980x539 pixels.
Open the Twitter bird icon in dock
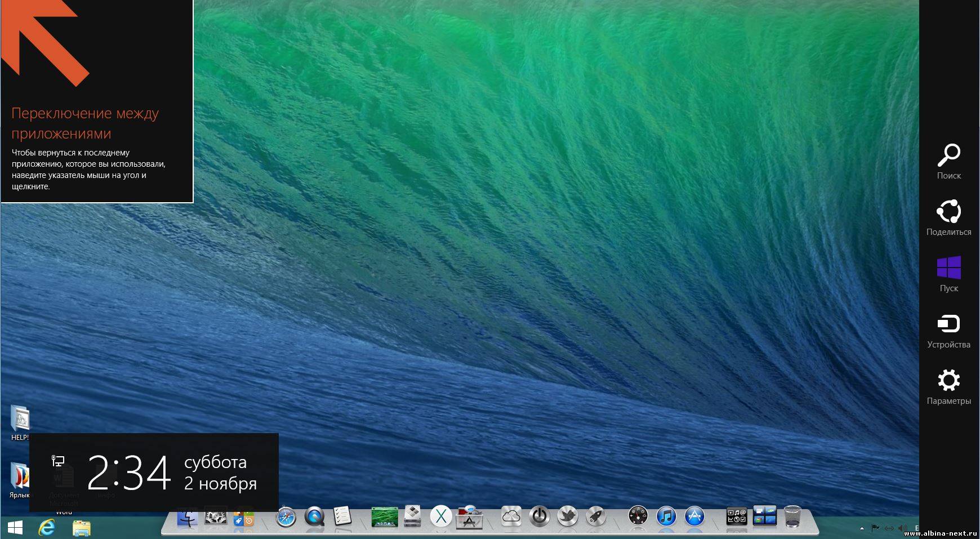click(x=568, y=516)
